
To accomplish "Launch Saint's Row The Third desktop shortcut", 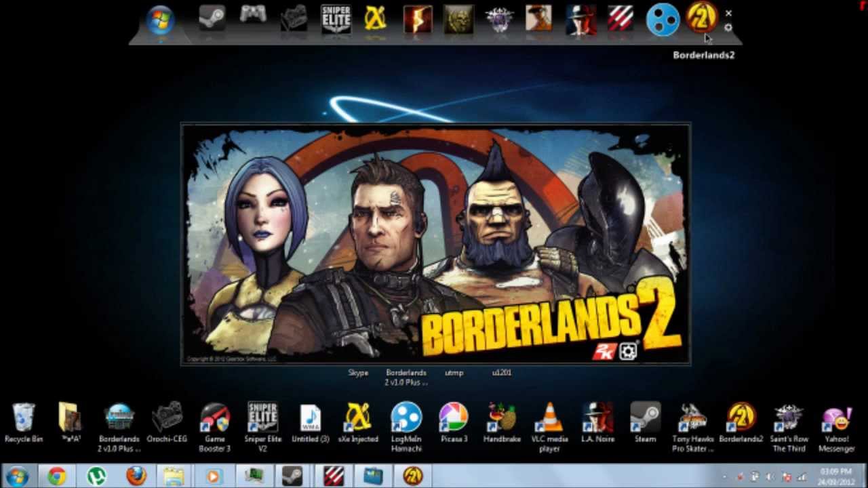I will tap(789, 427).
